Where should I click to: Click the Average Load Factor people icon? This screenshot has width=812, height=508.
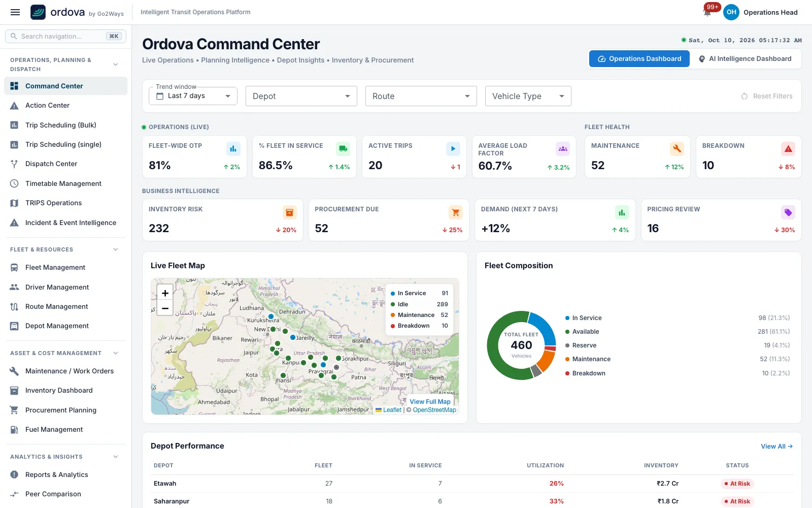point(563,149)
